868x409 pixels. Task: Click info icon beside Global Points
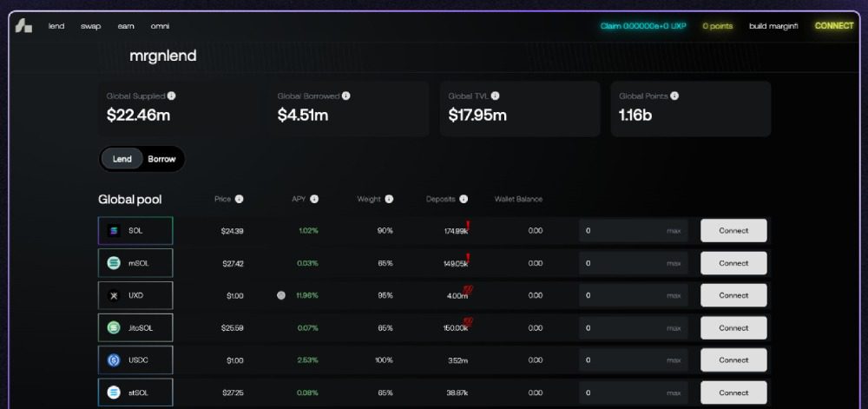[674, 96]
